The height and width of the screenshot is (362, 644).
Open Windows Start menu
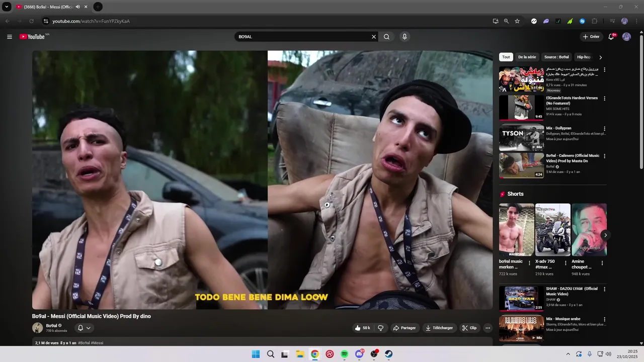[256, 354]
